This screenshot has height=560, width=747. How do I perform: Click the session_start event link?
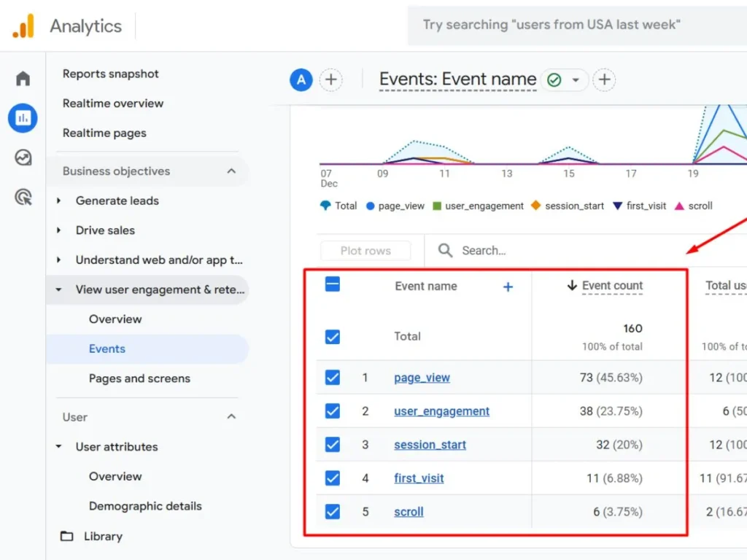430,445
